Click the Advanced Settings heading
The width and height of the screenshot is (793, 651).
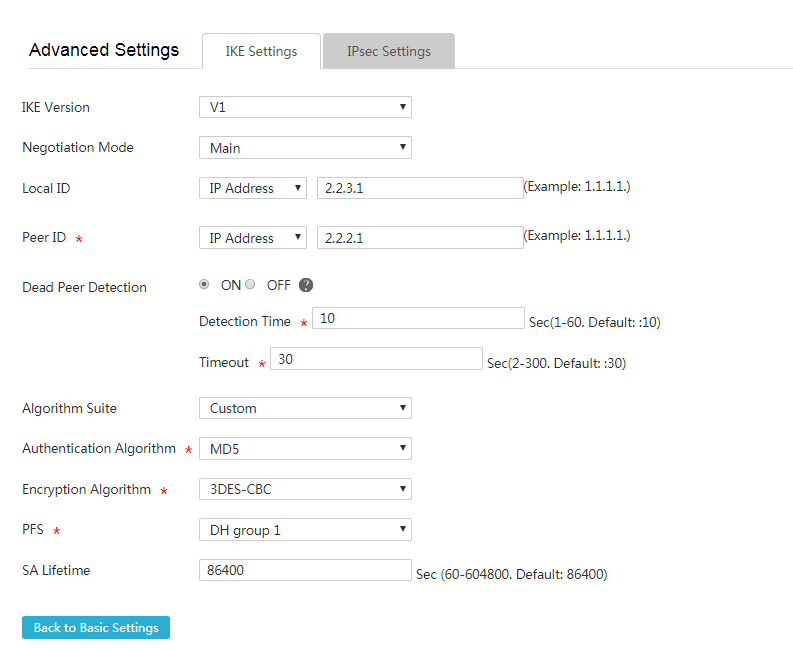(104, 50)
